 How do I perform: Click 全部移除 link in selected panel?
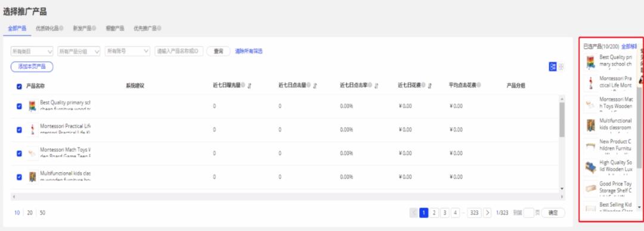[x=629, y=46]
